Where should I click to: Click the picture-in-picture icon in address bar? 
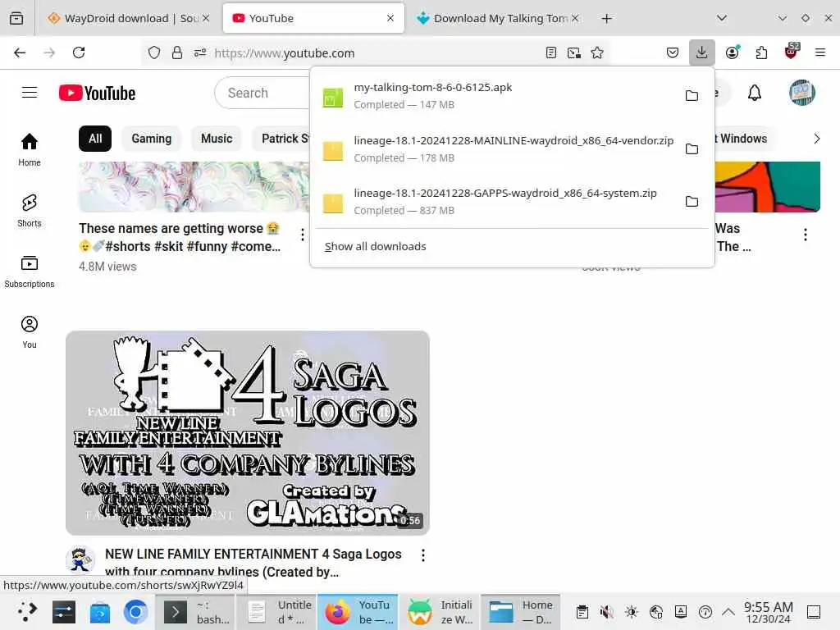573,52
